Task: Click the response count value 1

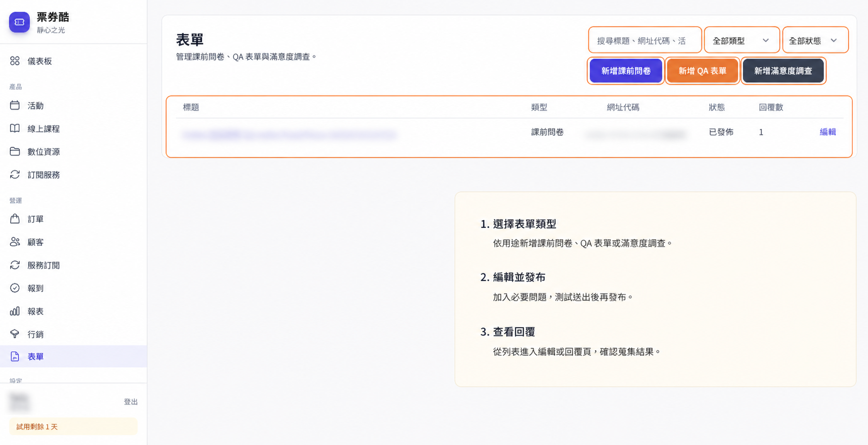Action: tap(761, 132)
